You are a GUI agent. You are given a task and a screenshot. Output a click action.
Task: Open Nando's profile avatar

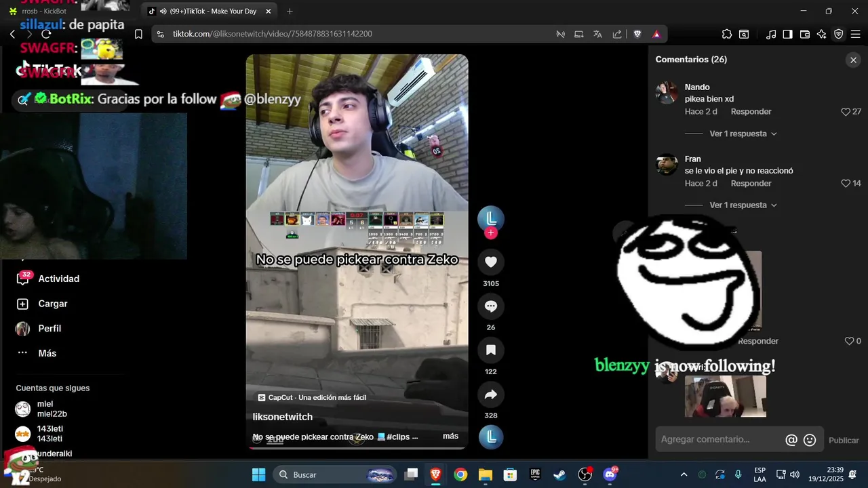pyautogui.click(x=667, y=93)
